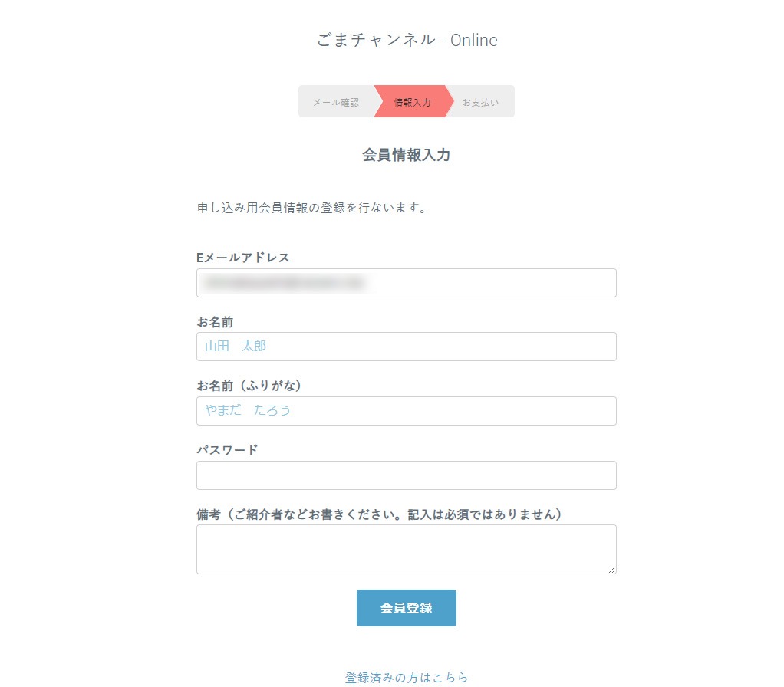784x687 pixels.
Task: Click the お名前（ふりがな）label
Action: 249,385
